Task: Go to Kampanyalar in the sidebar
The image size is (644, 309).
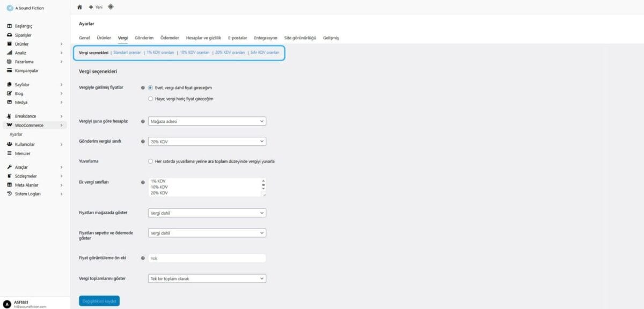Action: coord(26,70)
